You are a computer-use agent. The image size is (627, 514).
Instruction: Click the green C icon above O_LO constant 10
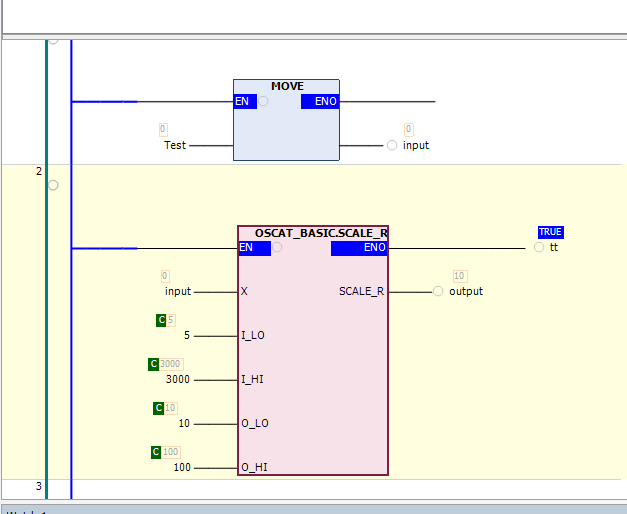(x=158, y=408)
